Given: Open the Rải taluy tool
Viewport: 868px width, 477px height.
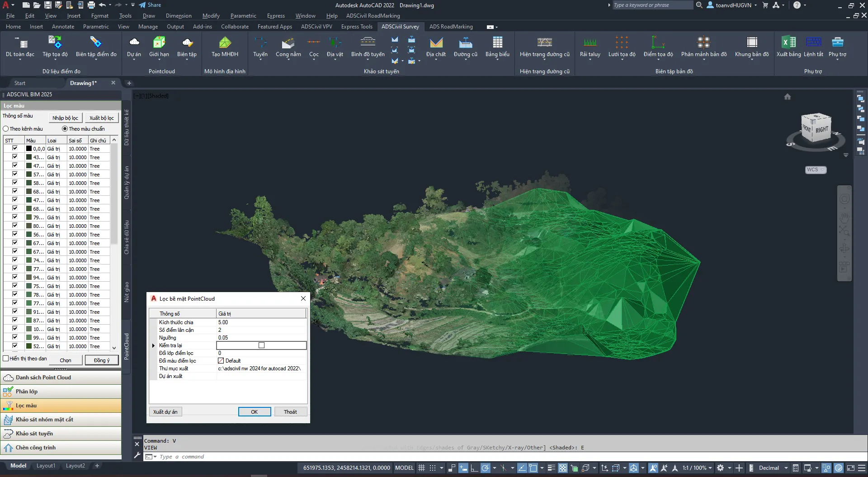Looking at the screenshot, I should [590, 43].
